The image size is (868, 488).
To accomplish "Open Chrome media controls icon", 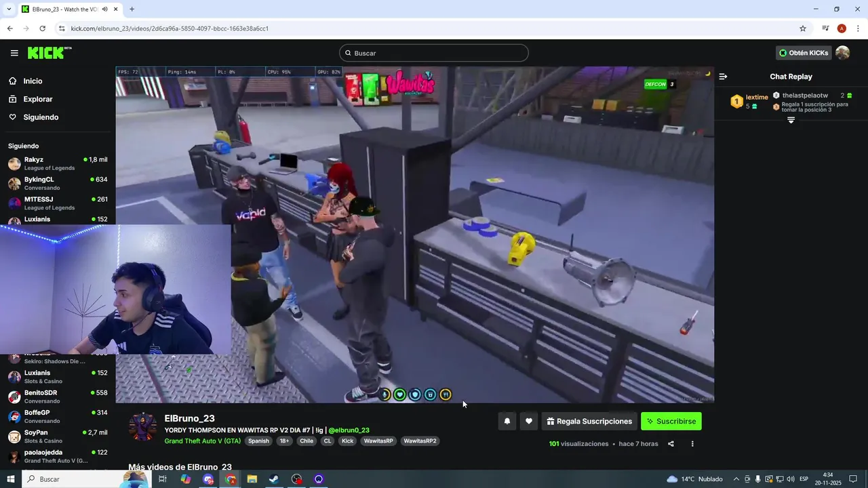I will click(825, 28).
